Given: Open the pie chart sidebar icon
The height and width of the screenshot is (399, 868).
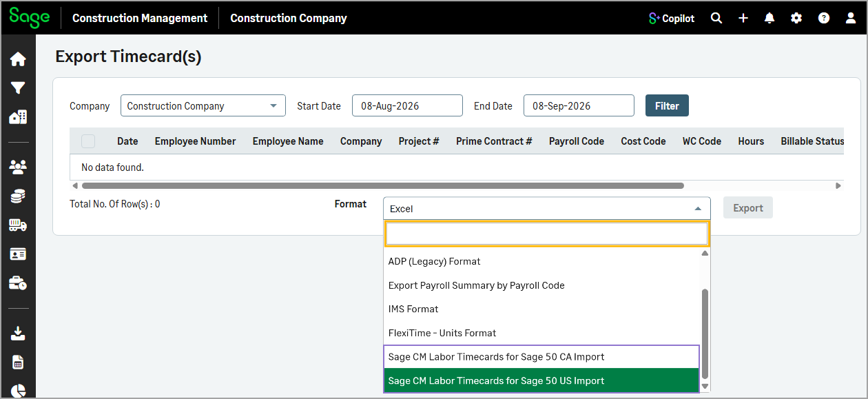Looking at the screenshot, I should click(18, 390).
